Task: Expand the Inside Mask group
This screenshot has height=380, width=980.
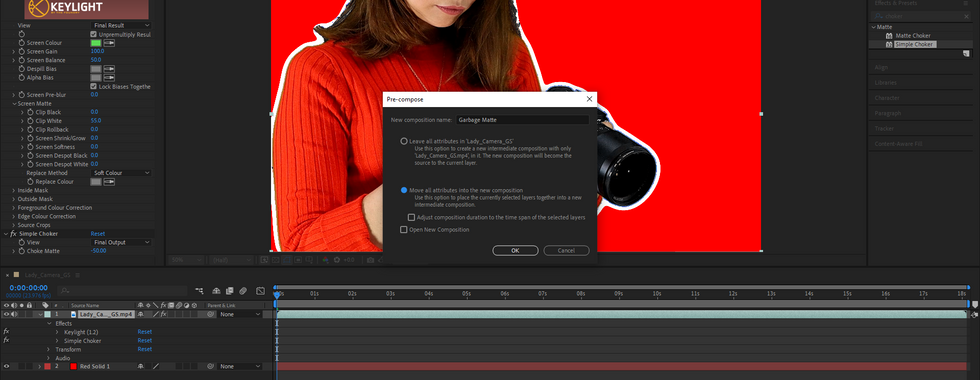Action: point(14,191)
